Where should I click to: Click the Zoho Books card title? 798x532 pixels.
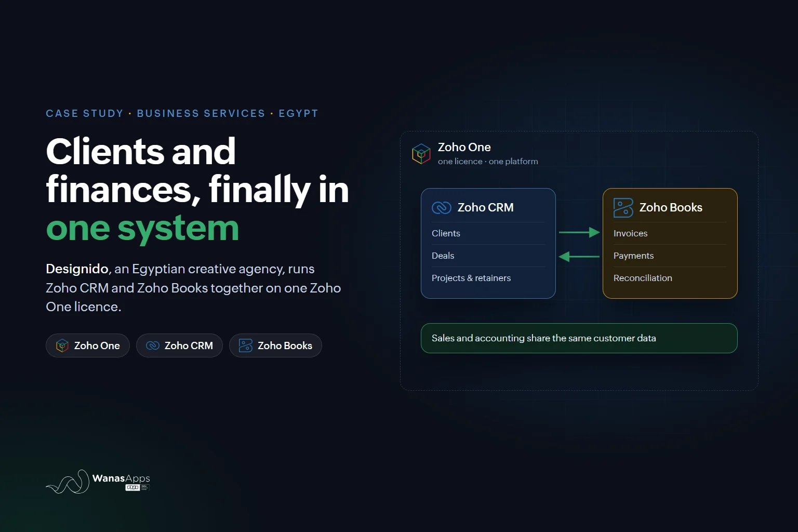point(671,207)
